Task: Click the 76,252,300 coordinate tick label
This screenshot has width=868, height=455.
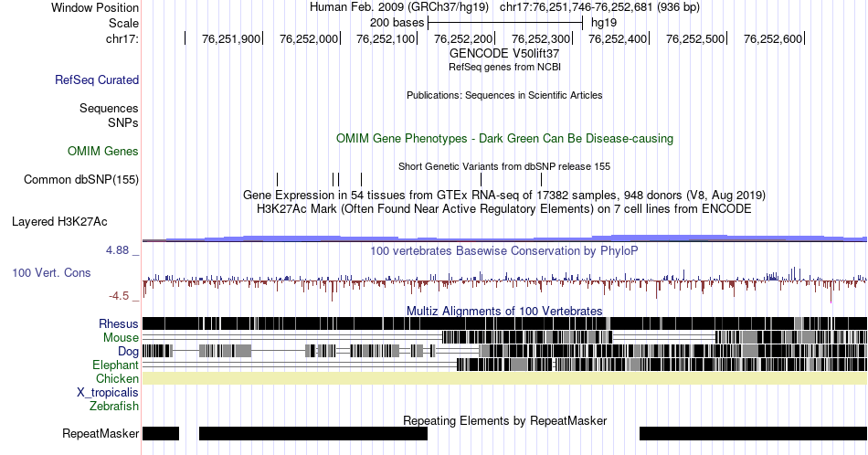Action: click(540, 38)
